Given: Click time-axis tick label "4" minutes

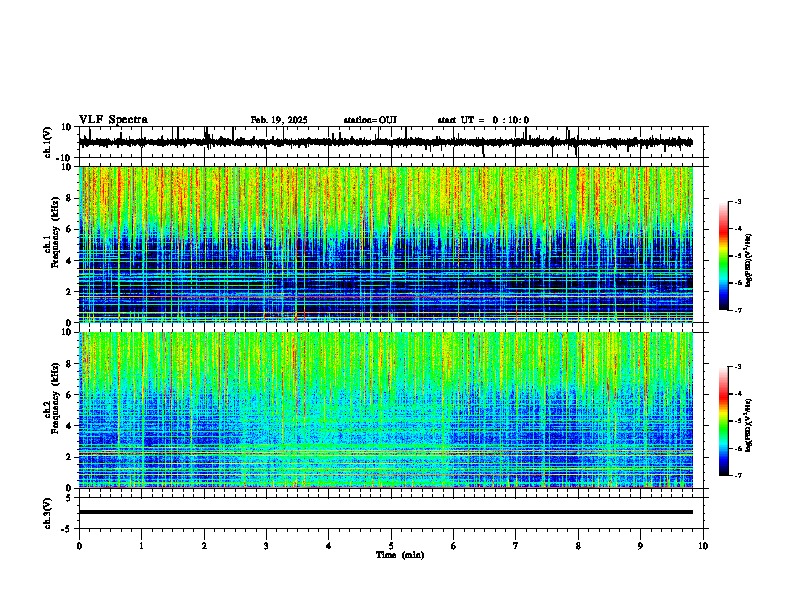Looking at the screenshot, I should click(x=329, y=546).
